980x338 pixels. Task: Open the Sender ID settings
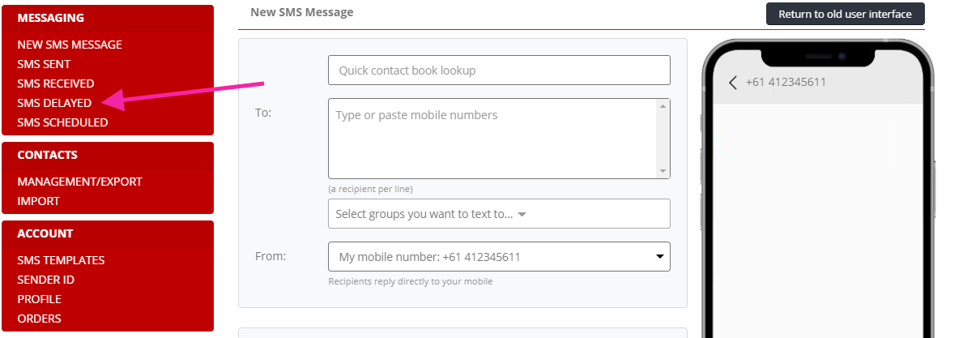pos(46,280)
